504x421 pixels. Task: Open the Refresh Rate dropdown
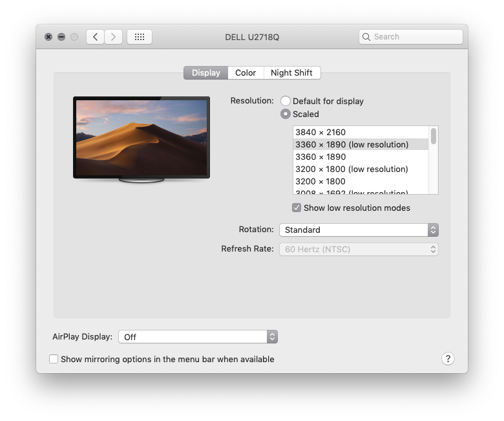click(359, 249)
